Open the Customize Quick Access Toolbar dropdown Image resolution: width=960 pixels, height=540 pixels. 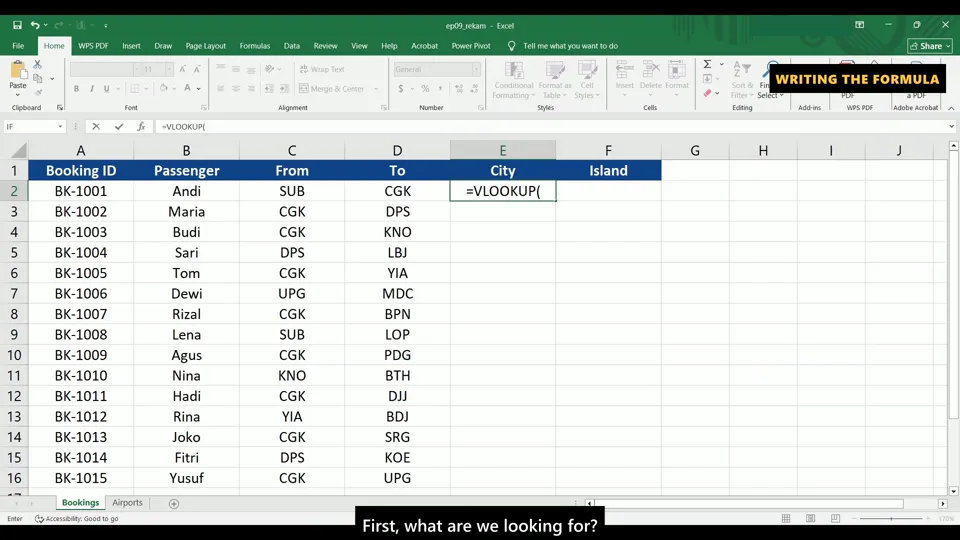[105, 26]
